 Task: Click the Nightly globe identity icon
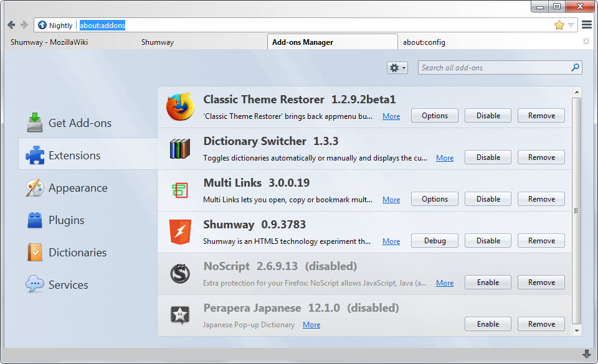click(x=42, y=25)
